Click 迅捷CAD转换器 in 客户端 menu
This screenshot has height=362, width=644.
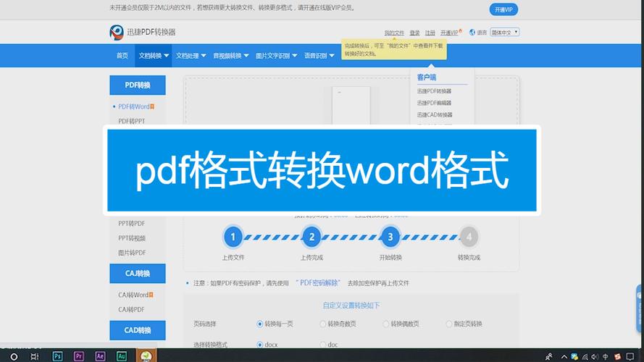tap(435, 115)
